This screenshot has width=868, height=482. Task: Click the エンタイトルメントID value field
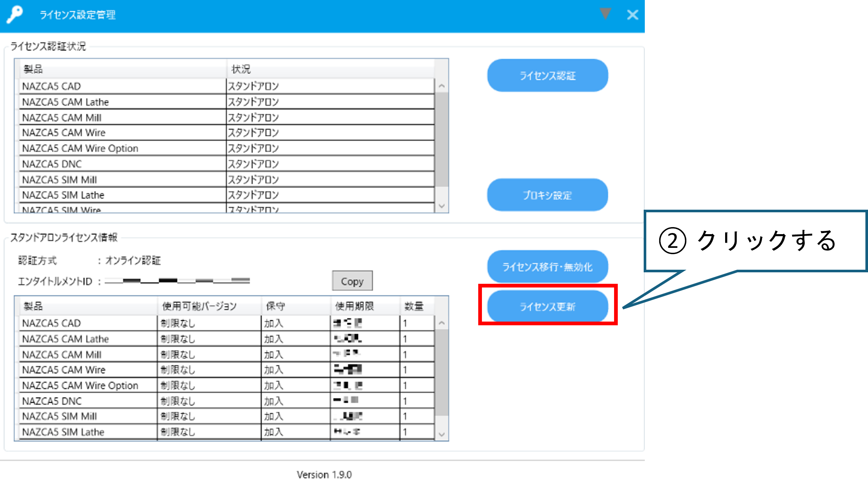[x=177, y=281]
